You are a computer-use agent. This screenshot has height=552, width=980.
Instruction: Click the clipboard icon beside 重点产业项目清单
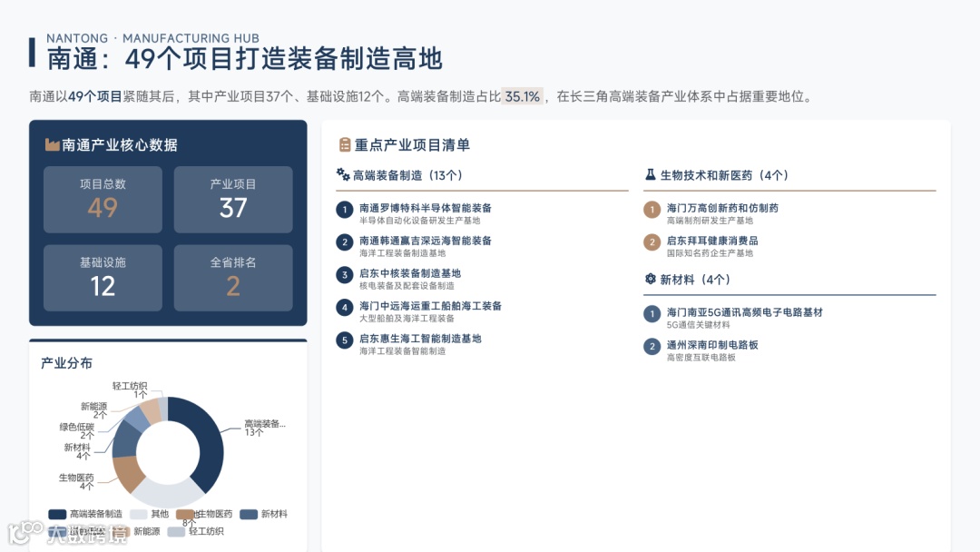click(x=345, y=145)
